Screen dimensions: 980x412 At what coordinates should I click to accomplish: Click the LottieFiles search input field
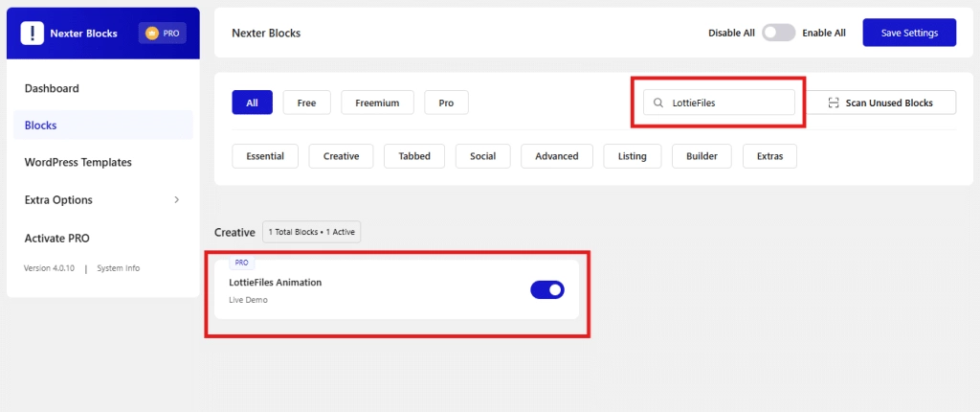coord(720,103)
